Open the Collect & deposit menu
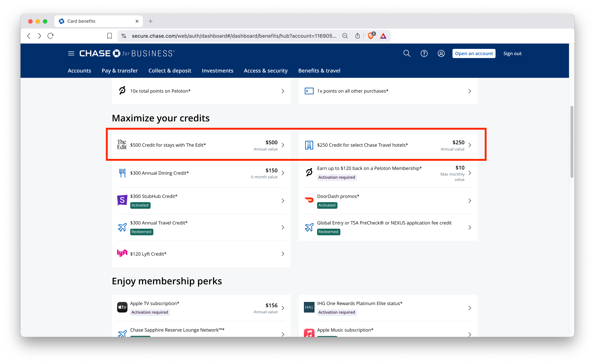The height and width of the screenshot is (364, 595). 170,70
